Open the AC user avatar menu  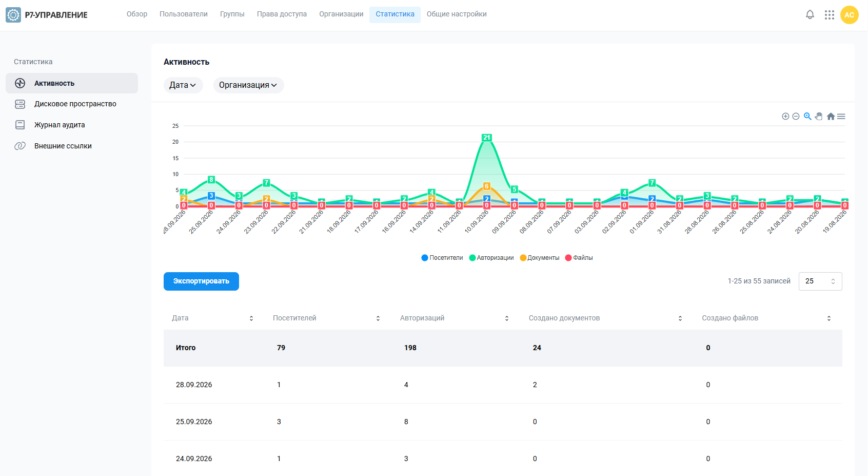850,15
